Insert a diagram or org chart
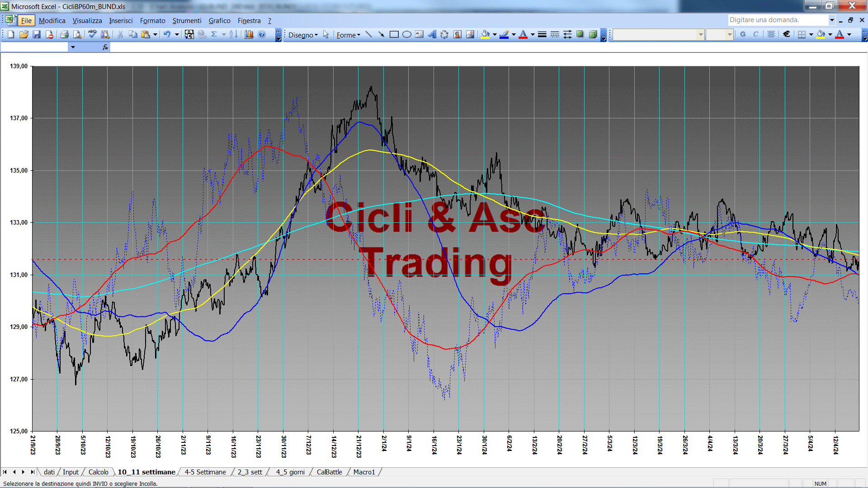The width and height of the screenshot is (868, 488). 445,34
